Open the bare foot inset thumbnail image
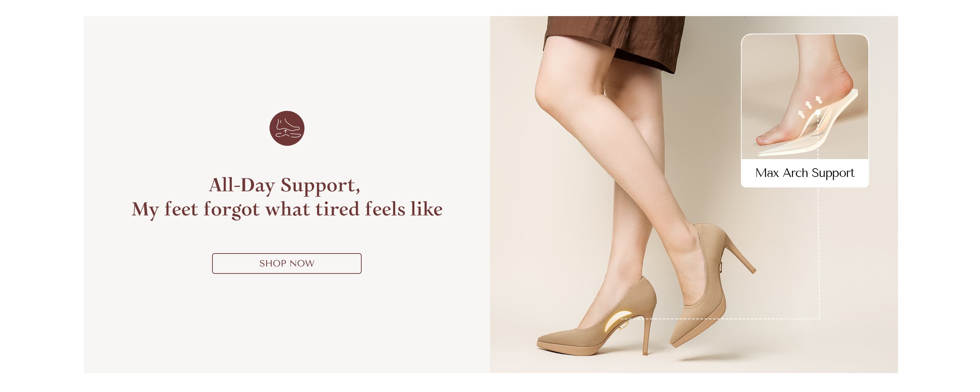This screenshot has height=392, width=980. point(805,96)
